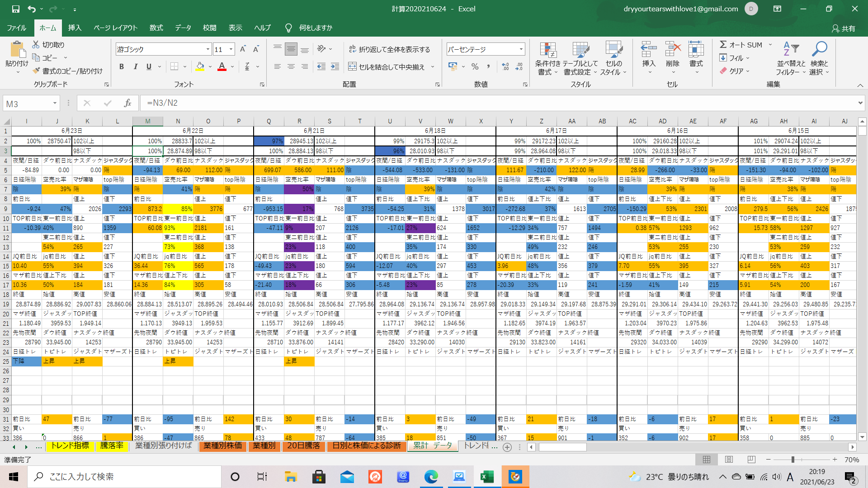Click the 共有 share button
Image resolution: width=868 pixels, height=488 pixels.
click(x=844, y=28)
